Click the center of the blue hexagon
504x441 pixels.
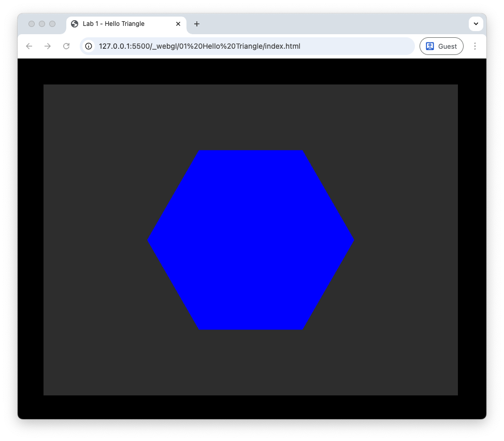click(251, 240)
